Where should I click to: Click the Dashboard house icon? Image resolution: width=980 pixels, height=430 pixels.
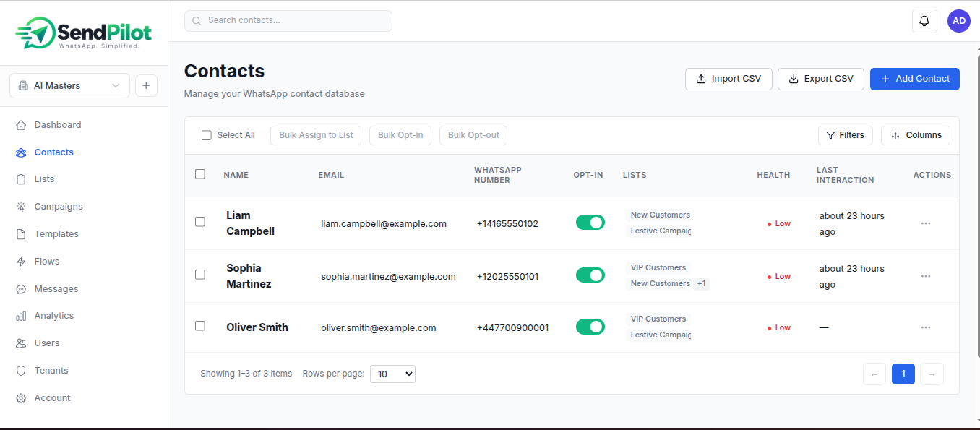(x=21, y=125)
